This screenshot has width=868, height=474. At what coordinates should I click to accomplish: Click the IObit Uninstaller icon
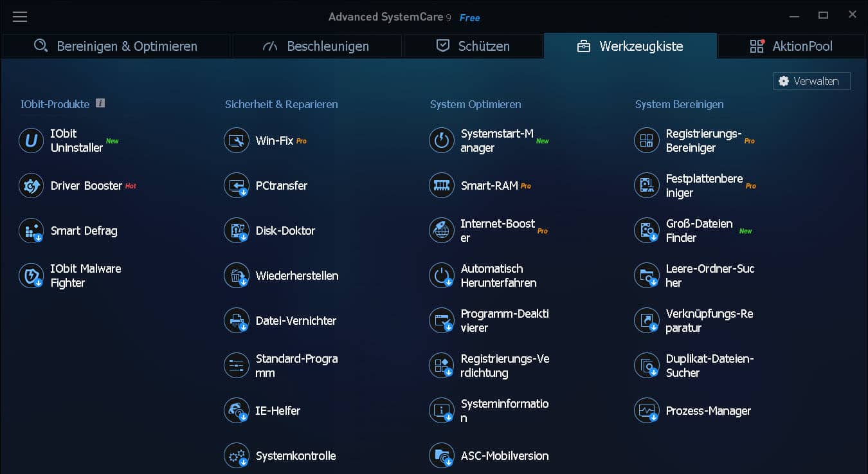(31, 140)
